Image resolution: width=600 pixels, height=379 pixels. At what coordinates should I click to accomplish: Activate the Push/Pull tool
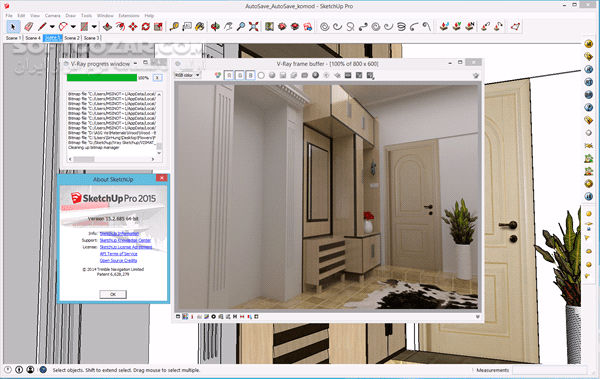108,27
